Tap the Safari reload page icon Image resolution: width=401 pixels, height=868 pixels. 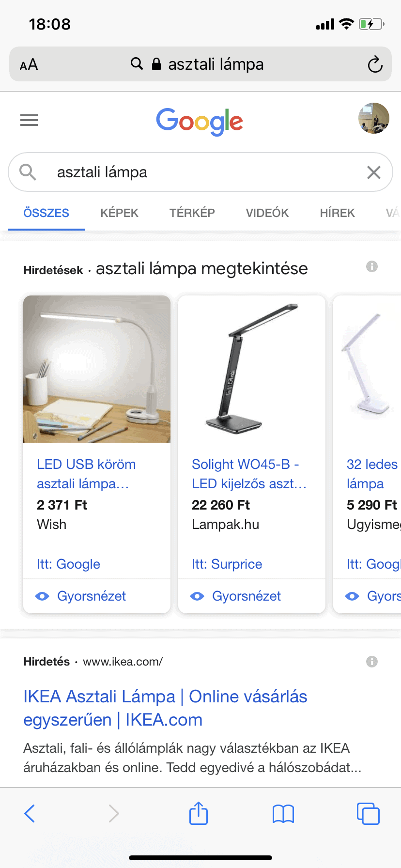(x=375, y=64)
